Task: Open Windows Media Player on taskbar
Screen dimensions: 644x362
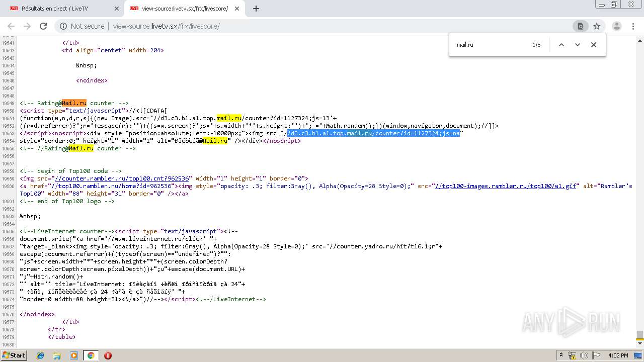Action: 74,355
